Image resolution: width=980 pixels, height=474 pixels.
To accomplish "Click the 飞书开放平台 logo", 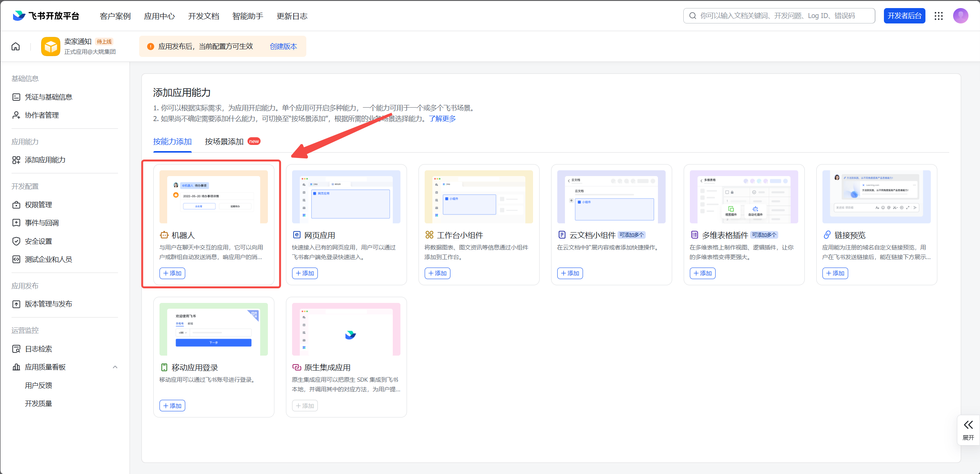I will click(x=46, y=16).
